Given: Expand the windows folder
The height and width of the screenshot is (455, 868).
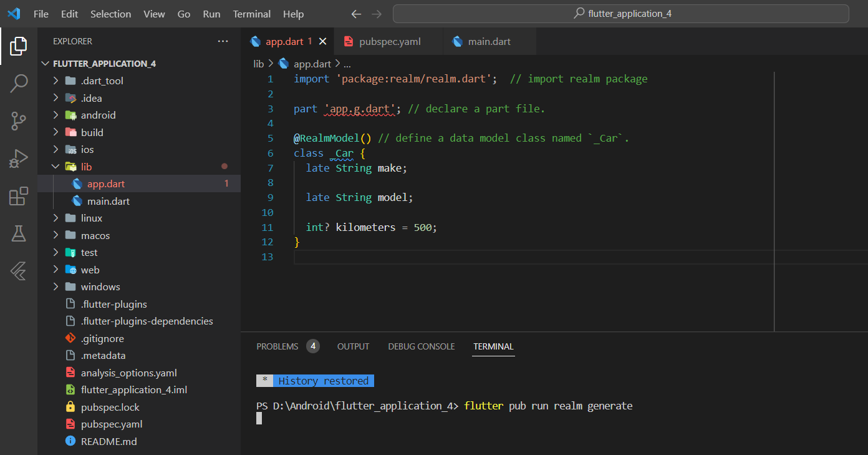Looking at the screenshot, I should pos(100,287).
